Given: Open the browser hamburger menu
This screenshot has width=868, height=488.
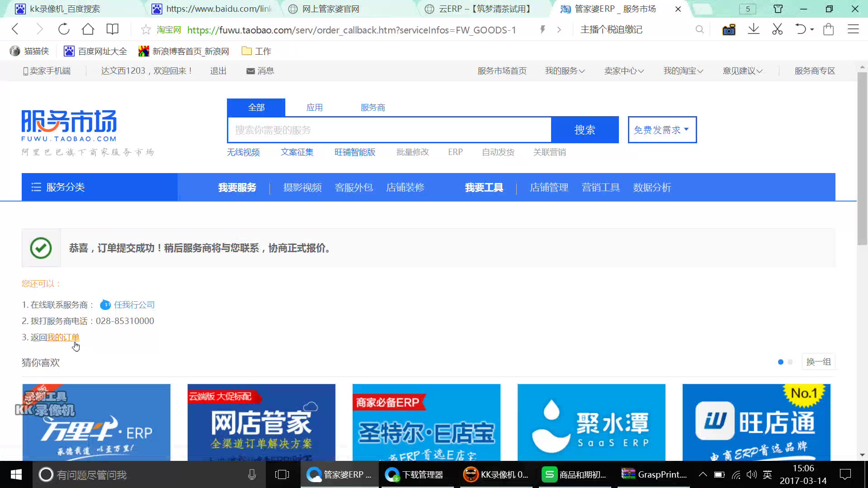Looking at the screenshot, I should click(853, 29).
